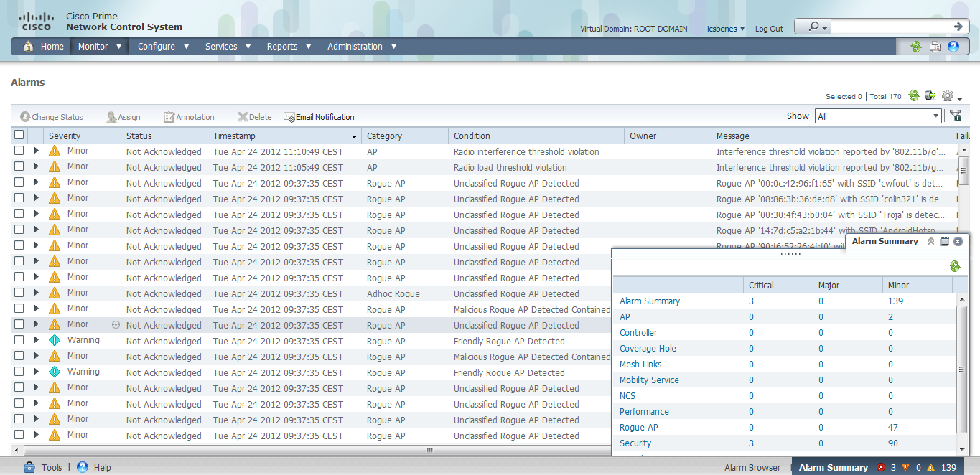Click the green refresh icon in navigation bar

pos(916,47)
